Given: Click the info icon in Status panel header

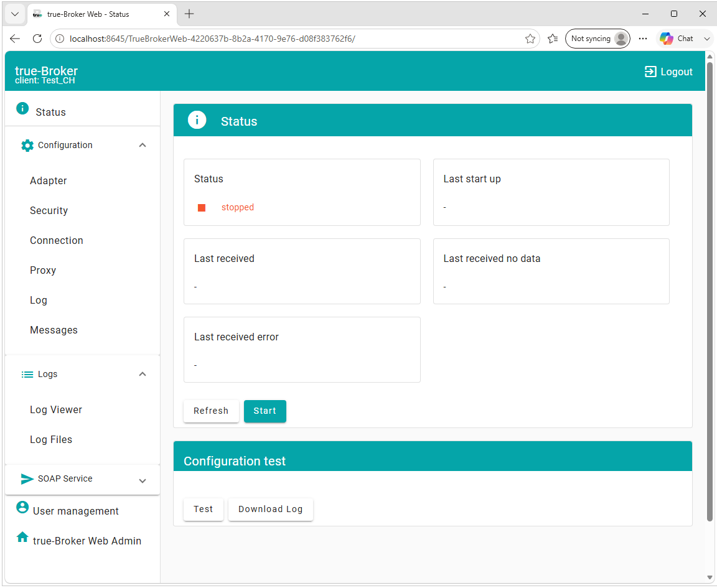Looking at the screenshot, I should [197, 120].
